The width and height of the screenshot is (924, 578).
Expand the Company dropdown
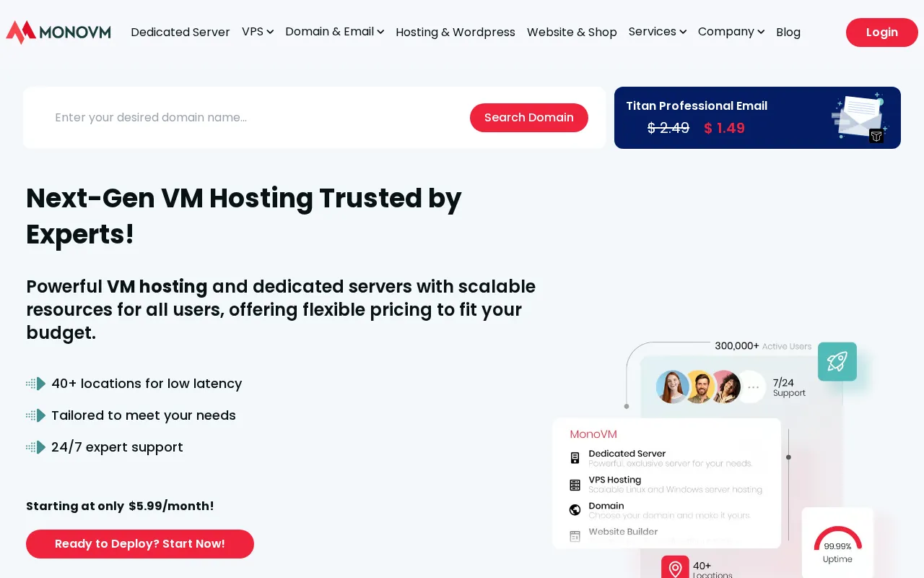click(x=731, y=32)
